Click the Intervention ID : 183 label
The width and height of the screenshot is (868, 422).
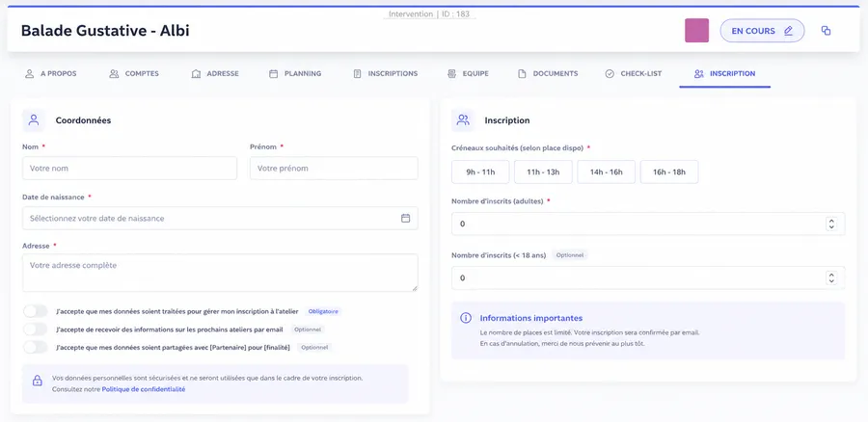pos(429,13)
